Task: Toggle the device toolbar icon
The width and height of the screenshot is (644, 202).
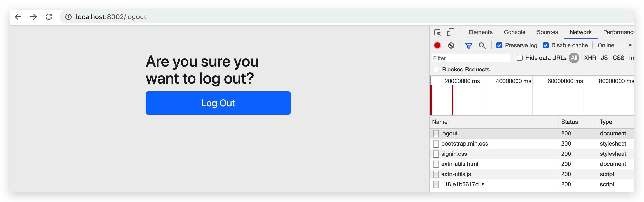Action: 450,32
